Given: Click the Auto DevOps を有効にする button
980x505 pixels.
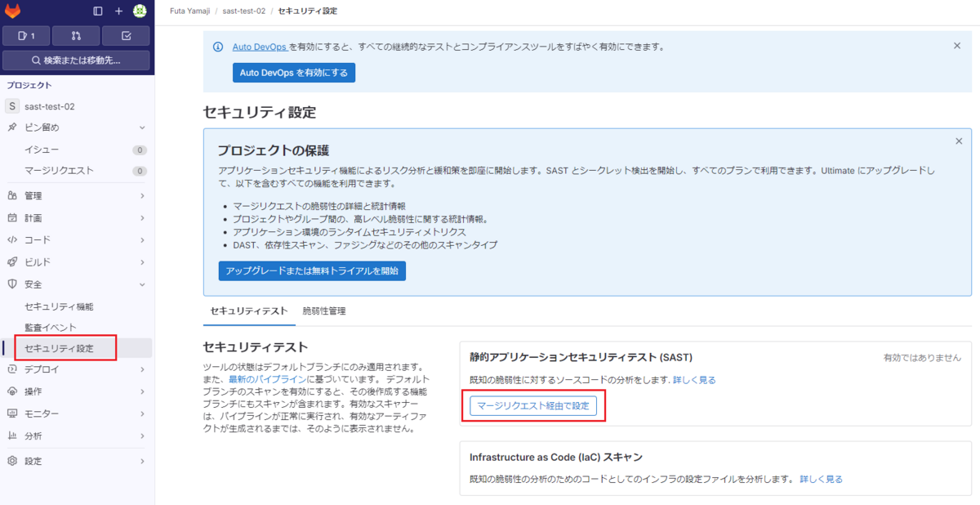Looking at the screenshot, I should [x=293, y=73].
